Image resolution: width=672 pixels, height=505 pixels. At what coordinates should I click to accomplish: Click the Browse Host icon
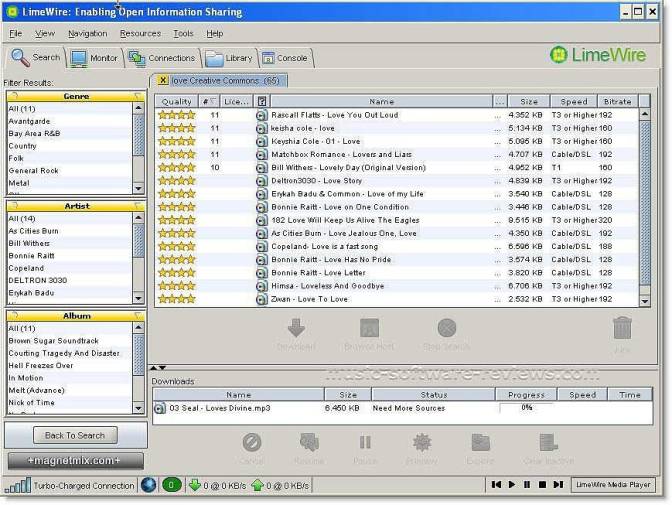[x=369, y=328]
